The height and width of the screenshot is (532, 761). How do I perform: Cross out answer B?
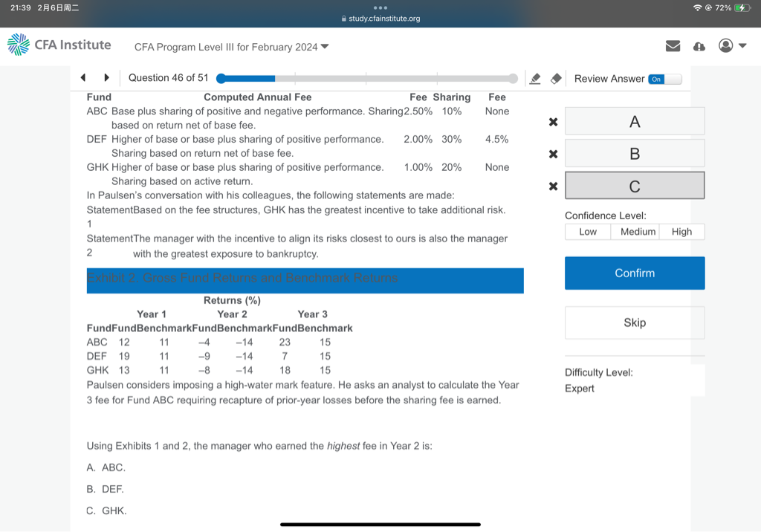coord(553,154)
